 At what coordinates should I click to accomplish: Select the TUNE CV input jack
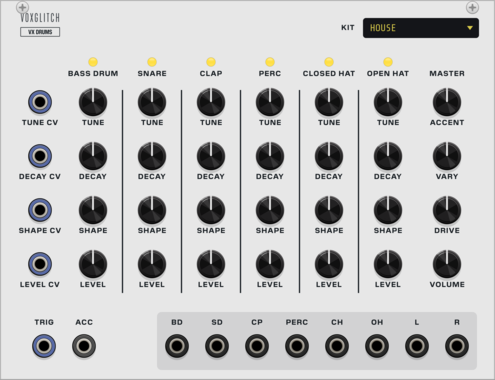click(x=40, y=102)
